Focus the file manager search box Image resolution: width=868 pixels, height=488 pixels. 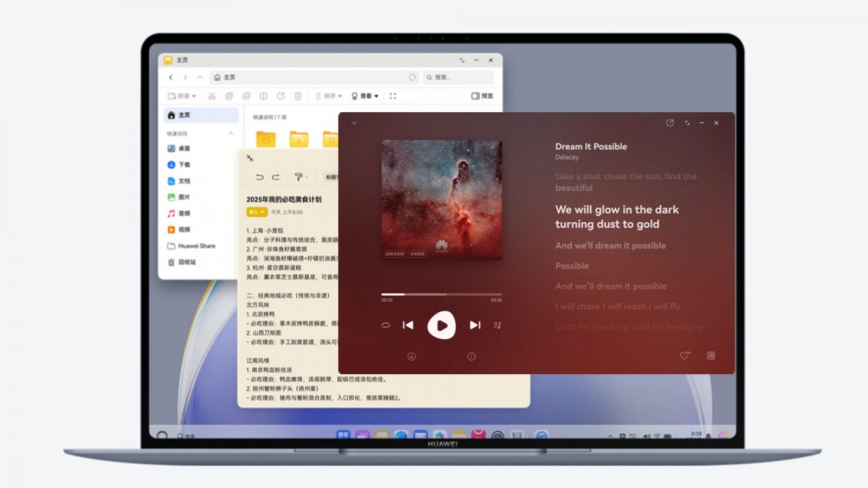[459, 78]
